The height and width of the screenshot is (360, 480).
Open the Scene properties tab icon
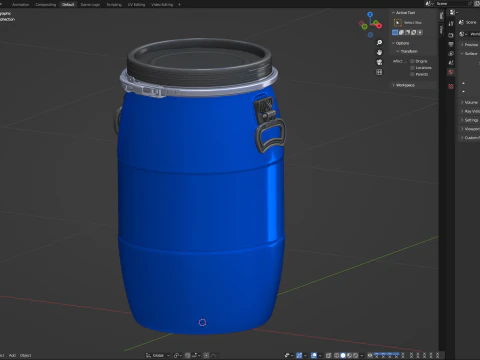(451, 63)
